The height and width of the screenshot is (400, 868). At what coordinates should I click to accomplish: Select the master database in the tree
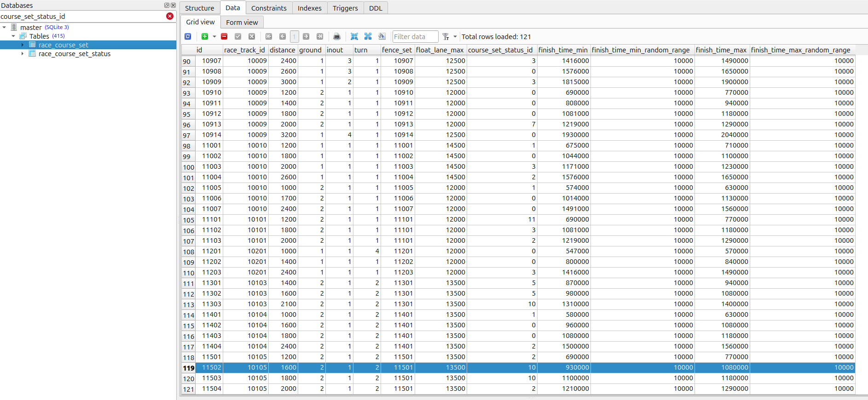click(x=31, y=27)
